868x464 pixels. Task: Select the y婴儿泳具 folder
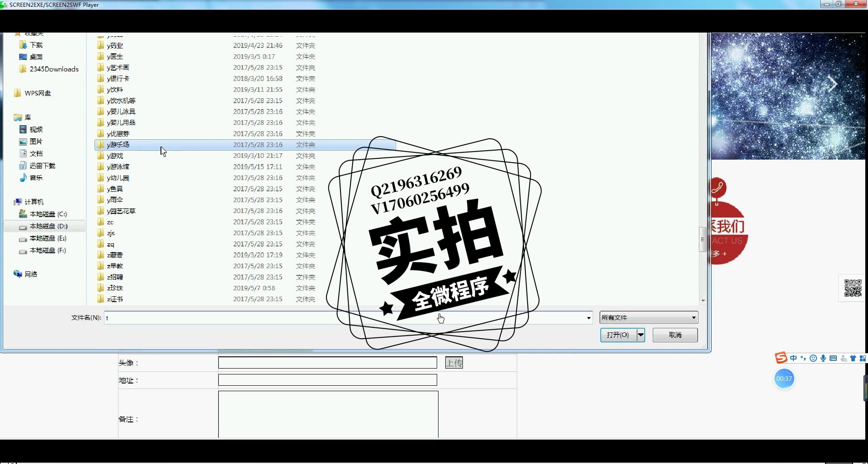121,111
